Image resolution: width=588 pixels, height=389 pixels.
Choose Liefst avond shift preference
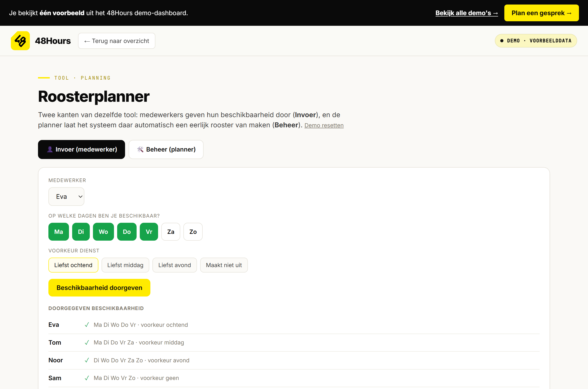(175, 265)
